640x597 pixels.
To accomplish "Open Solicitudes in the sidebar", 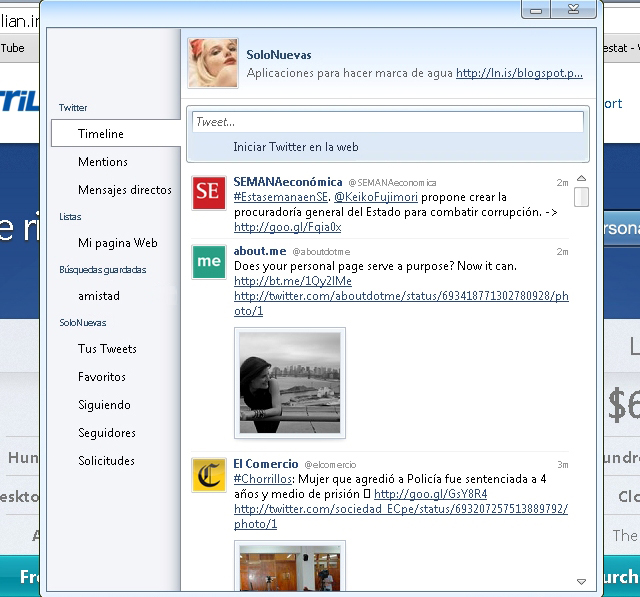I will [106, 461].
